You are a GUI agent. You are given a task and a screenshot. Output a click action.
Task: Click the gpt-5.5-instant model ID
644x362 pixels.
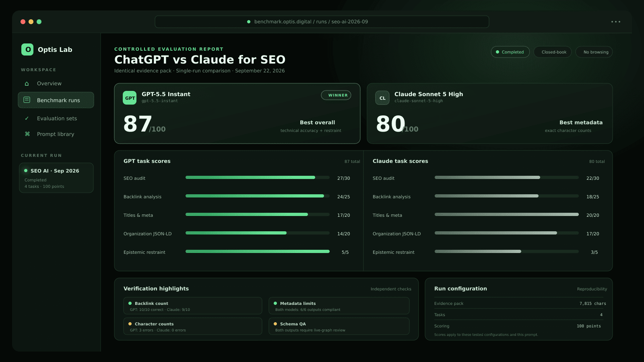coord(160,101)
